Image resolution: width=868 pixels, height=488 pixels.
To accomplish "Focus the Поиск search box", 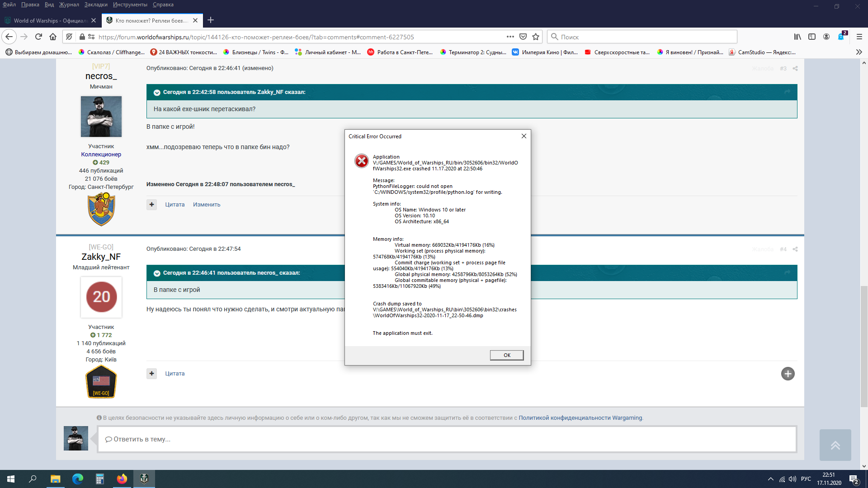I will [x=642, y=37].
